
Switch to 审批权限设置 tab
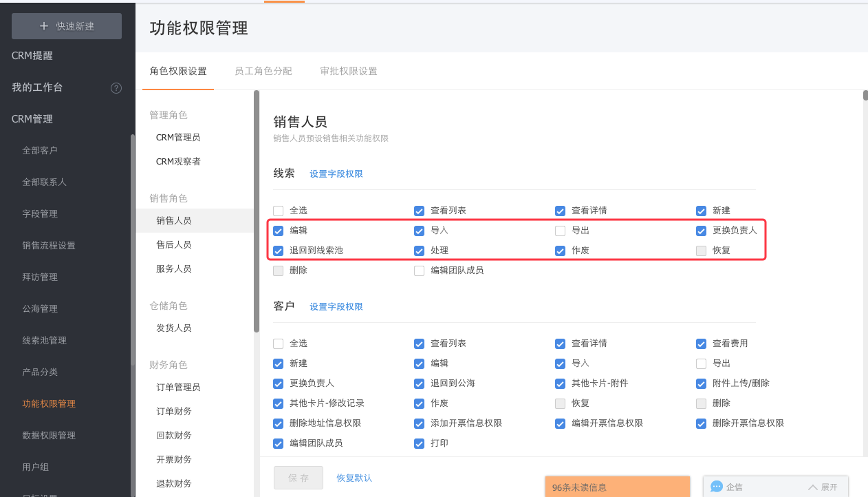click(x=349, y=71)
